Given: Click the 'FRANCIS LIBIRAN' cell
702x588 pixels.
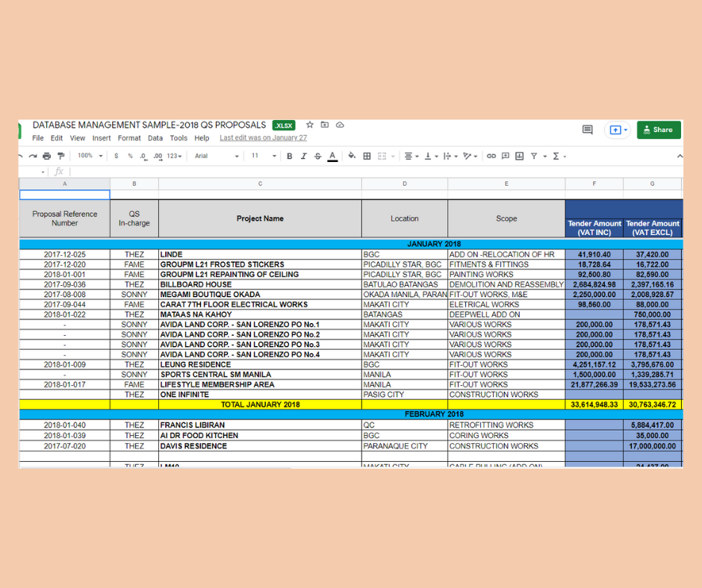Looking at the screenshot, I should 260,425.
